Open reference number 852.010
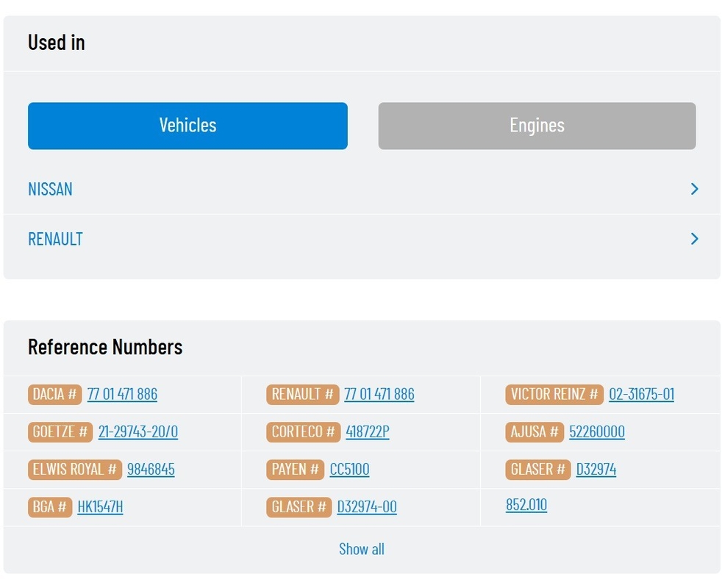The image size is (722, 588). pyautogui.click(x=526, y=505)
